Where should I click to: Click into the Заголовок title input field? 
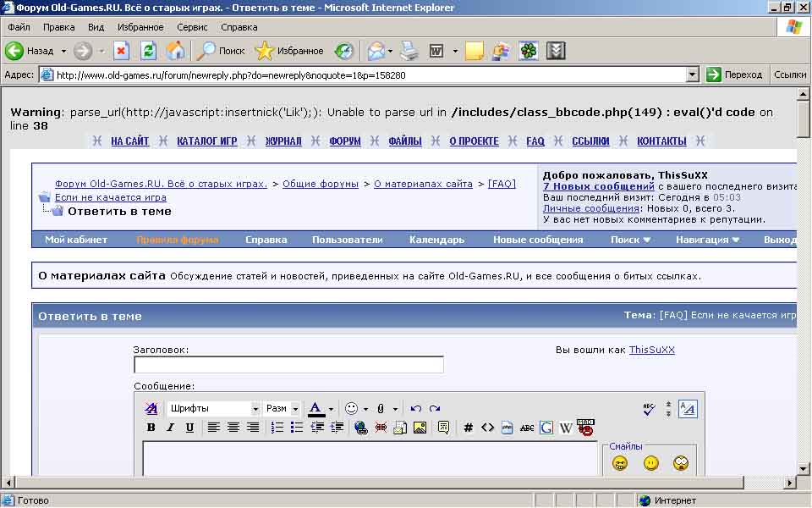[x=288, y=365]
